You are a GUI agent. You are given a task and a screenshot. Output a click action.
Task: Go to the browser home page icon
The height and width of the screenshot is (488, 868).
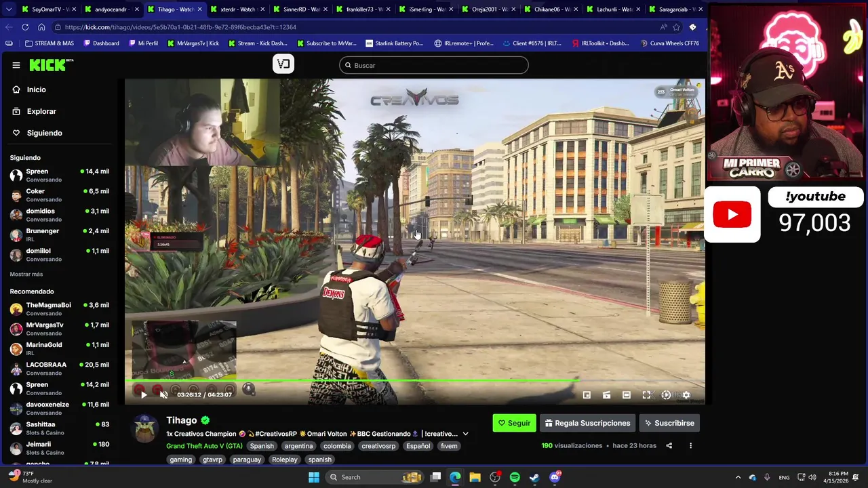[x=41, y=27]
